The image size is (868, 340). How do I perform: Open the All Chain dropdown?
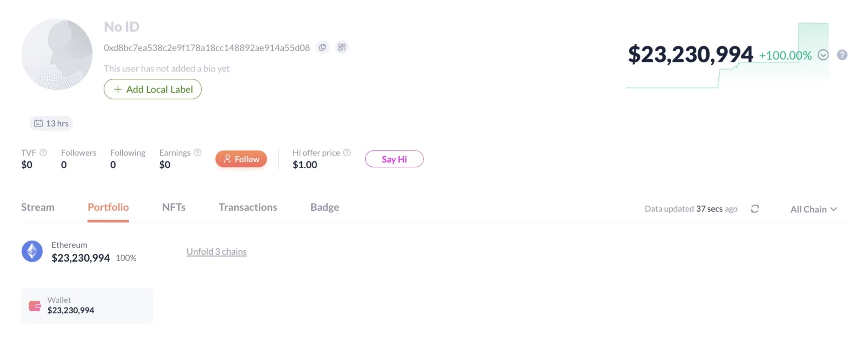tap(813, 209)
